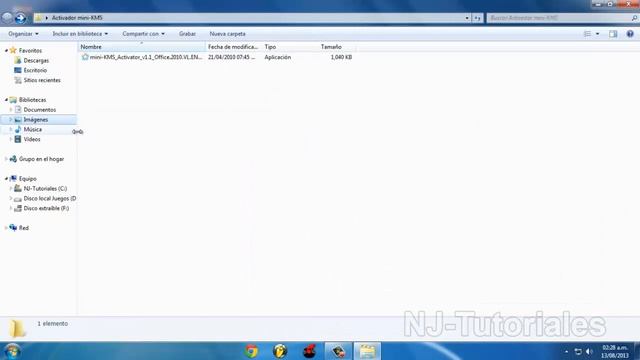Image resolution: width=640 pixels, height=360 pixels.
Task: Click the Grabar button
Action: (x=187, y=34)
